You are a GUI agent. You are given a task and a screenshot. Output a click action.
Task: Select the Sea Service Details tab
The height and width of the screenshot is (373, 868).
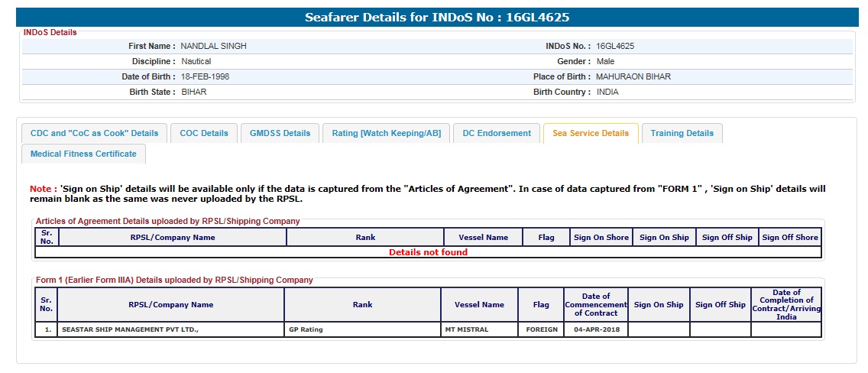[591, 133]
